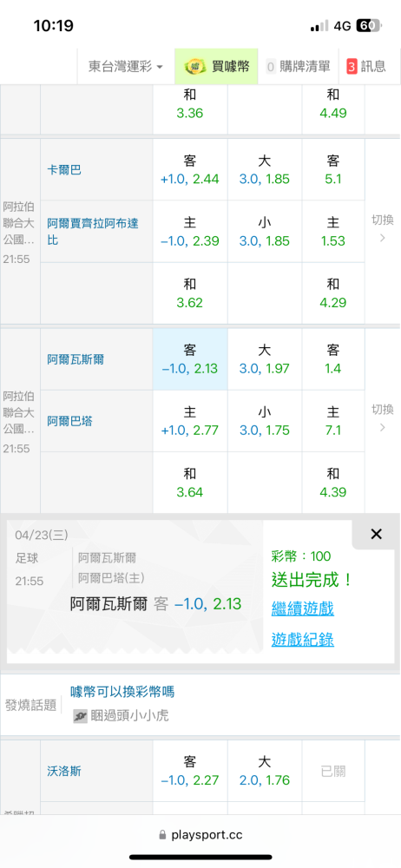Select 大 3.0, 1.97 over option

pyautogui.click(x=265, y=359)
